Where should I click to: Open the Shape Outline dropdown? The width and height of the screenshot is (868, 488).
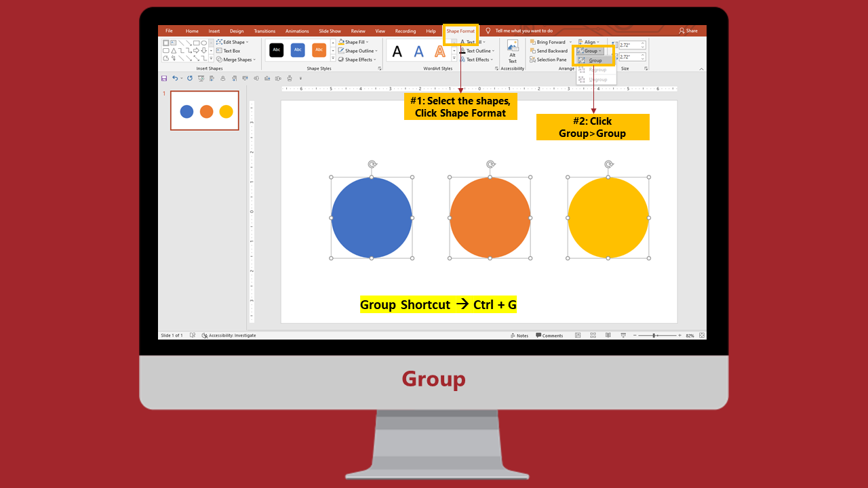(x=357, y=51)
